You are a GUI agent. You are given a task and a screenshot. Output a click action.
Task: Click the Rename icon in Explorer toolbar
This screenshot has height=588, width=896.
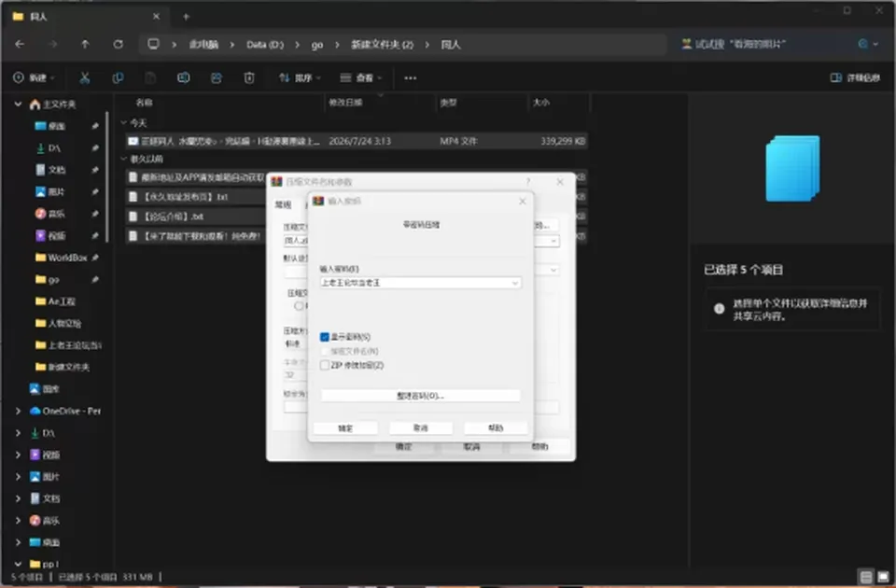184,77
